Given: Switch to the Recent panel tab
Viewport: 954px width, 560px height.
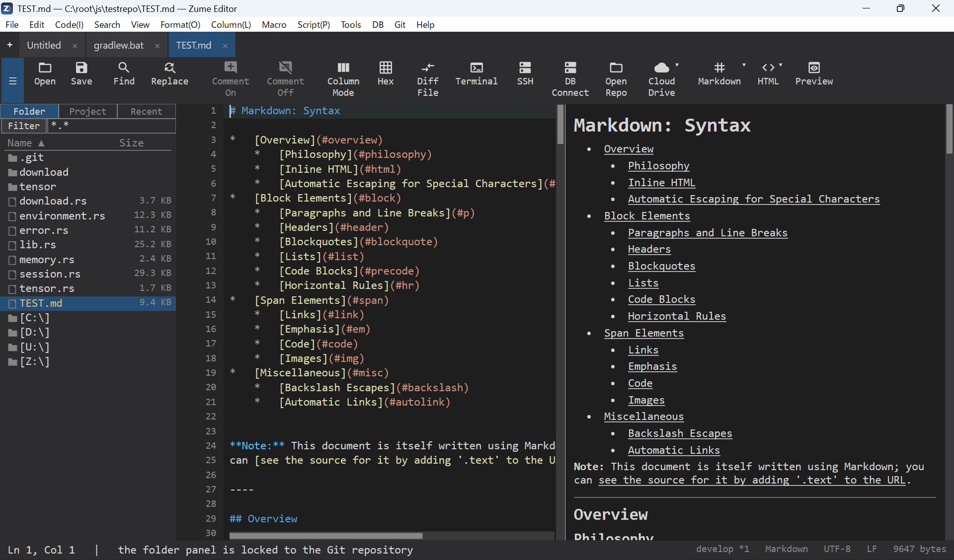Looking at the screenshot, I should click(146, 111).
